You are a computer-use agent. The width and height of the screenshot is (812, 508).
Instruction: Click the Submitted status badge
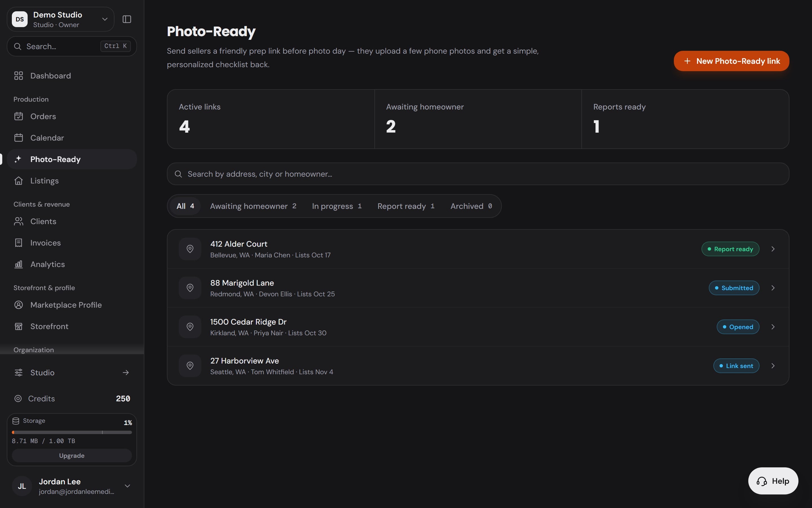pos(734,288)
